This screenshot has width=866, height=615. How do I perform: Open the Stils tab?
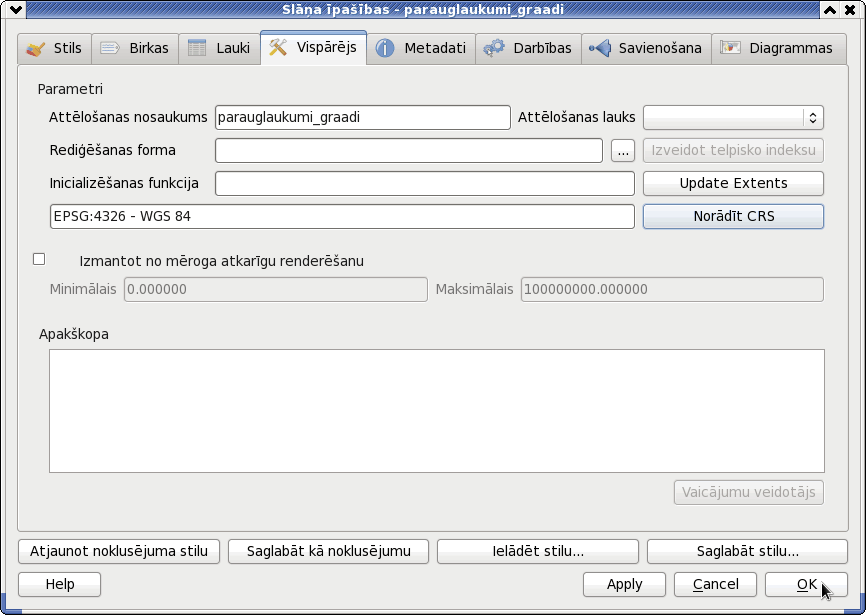point(54,49)
